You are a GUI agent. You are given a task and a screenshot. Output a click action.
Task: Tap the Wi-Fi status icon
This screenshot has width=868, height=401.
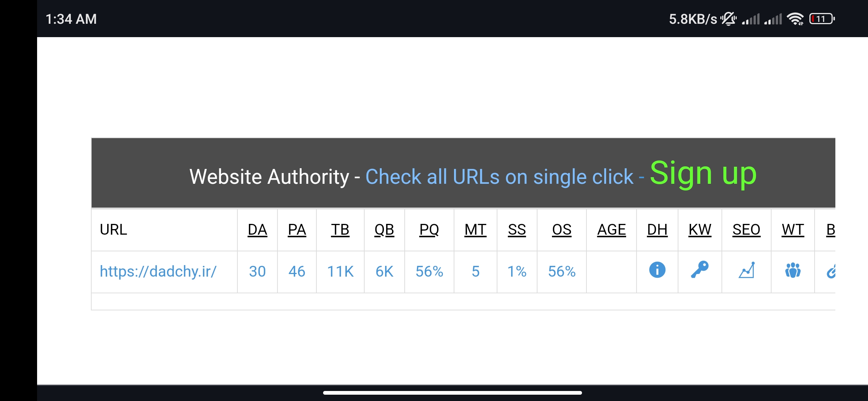[795, 19]
